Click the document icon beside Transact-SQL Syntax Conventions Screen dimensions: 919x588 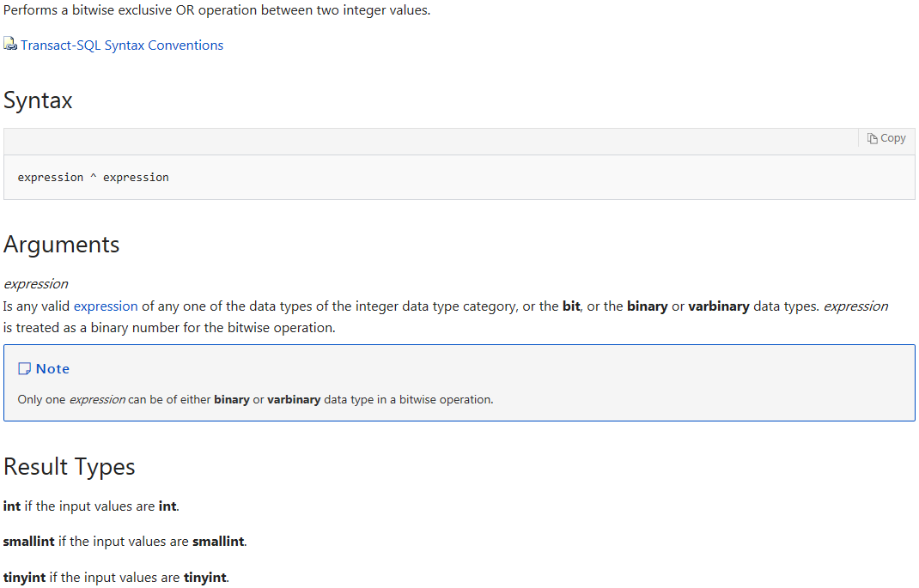(9, 45)
